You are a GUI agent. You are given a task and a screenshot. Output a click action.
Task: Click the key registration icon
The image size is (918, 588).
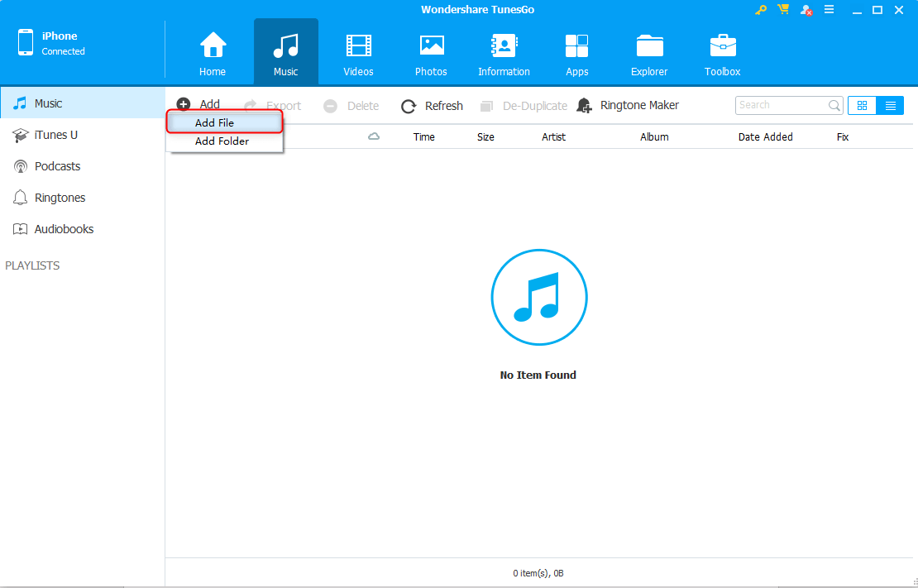761,10
